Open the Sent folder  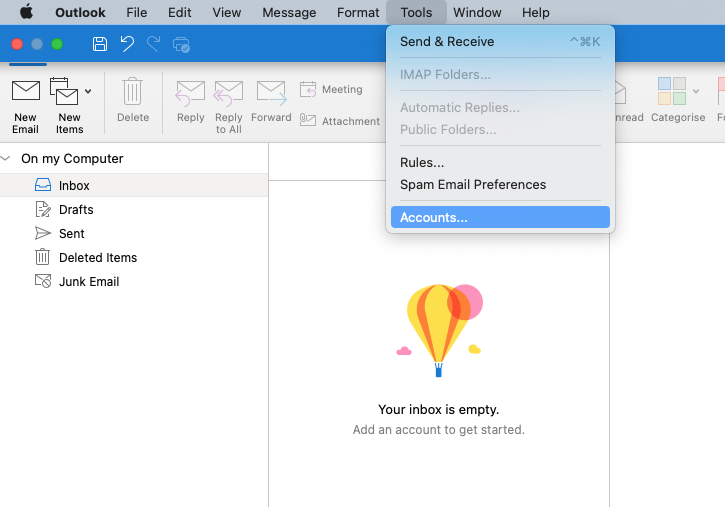[134, 233]
